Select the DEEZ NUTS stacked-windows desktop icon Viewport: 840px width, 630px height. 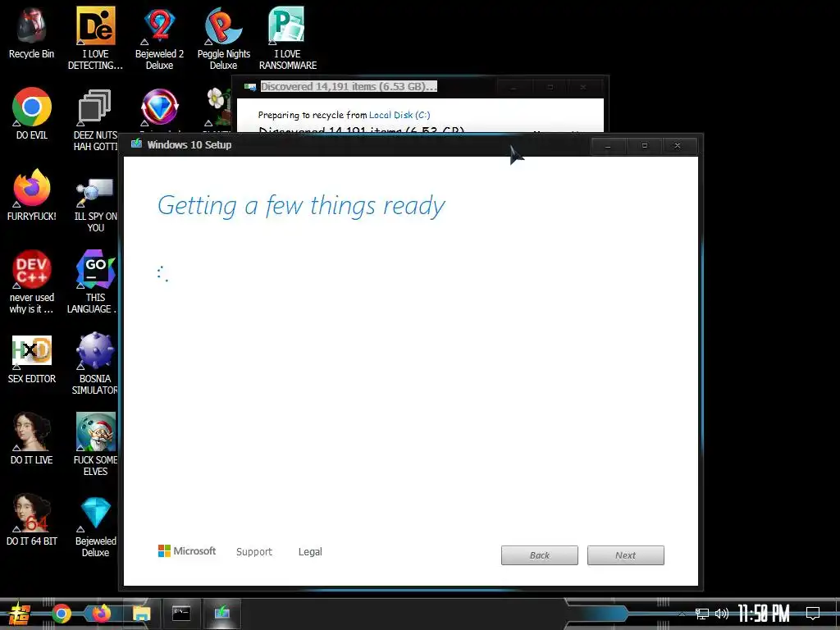pos(95,119)
